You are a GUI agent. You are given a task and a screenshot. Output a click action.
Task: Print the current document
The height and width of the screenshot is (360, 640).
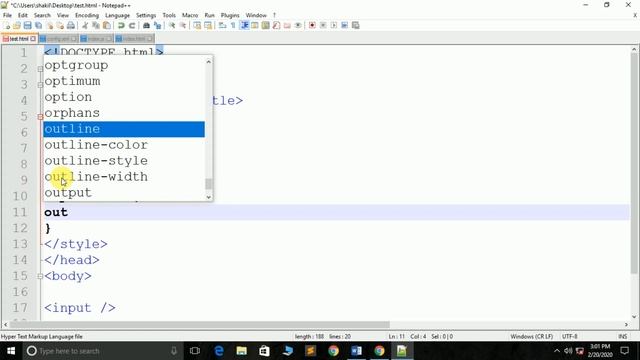pos(71,26)
